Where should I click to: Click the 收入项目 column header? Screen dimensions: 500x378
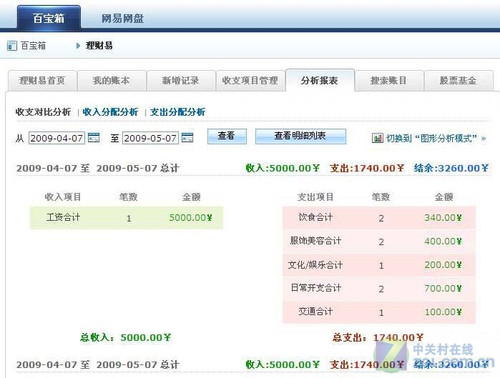point(63,197)
